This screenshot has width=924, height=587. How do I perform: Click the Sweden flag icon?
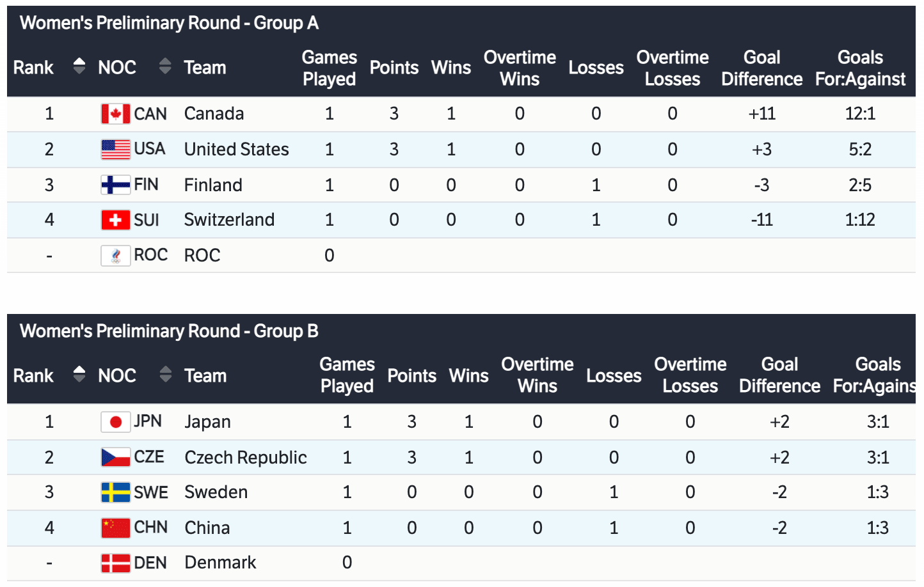(x=115, y=492)
